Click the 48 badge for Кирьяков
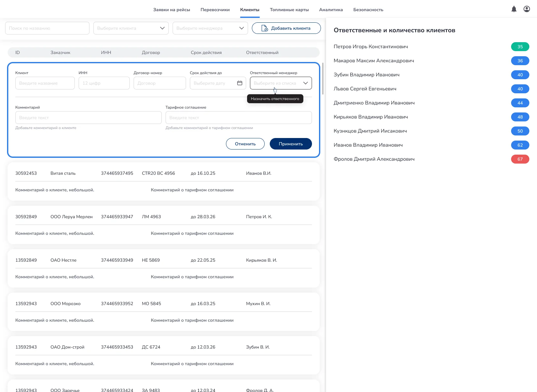 coord(520,117)
